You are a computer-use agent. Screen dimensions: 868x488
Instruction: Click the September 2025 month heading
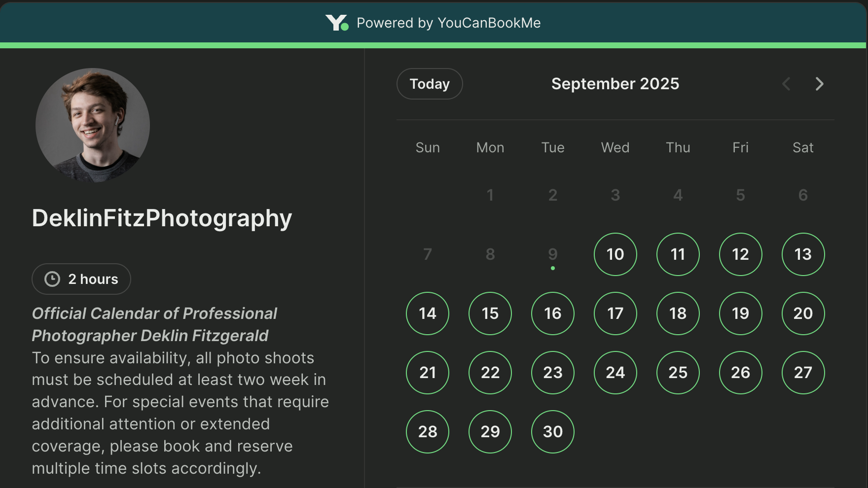pos(615,84)
